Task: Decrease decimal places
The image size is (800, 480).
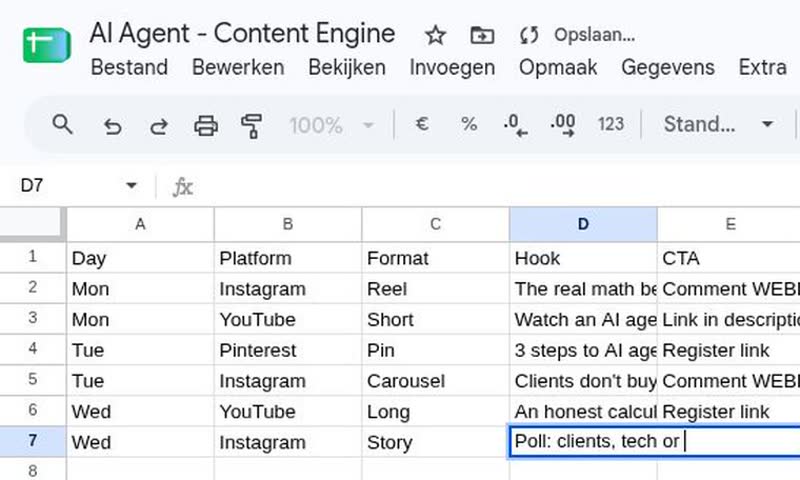Action: [515, 125]
